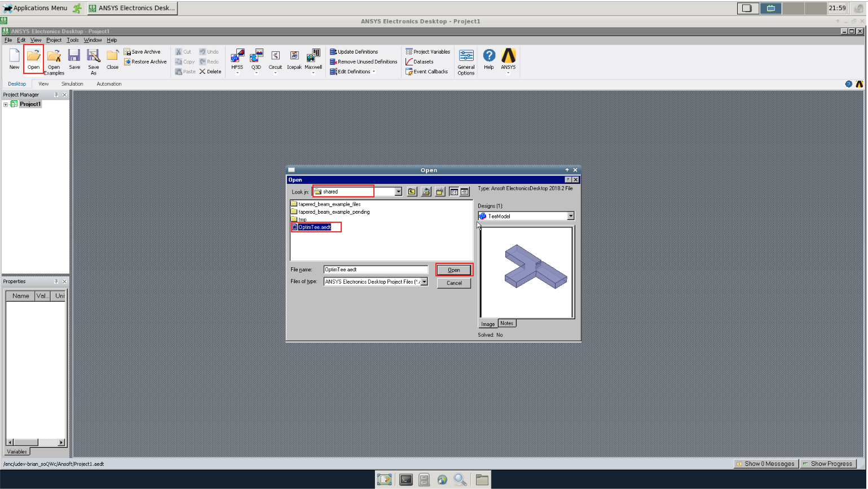The image size is (868, 489).
Task: Switch to the Desktop ribbon tab
Action: [x=17, y=84]
